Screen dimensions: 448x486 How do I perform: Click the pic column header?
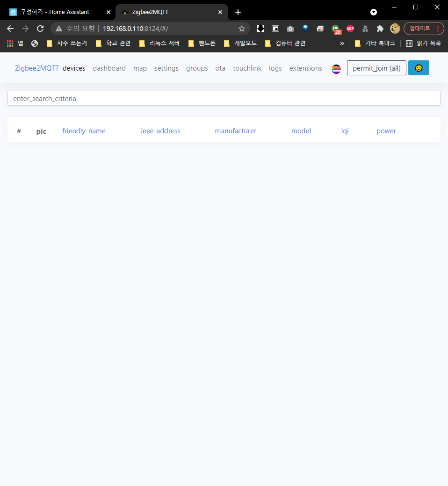[41, 131]
